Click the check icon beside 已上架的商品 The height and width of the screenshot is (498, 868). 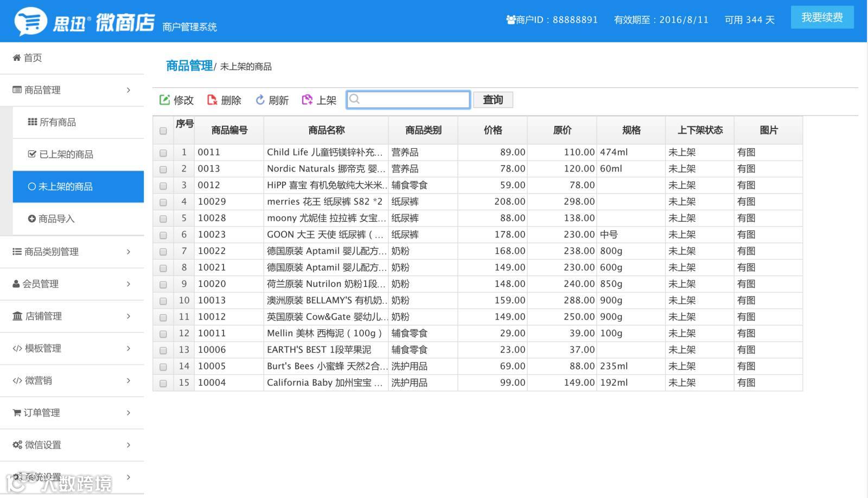click(x=32, y=154)
